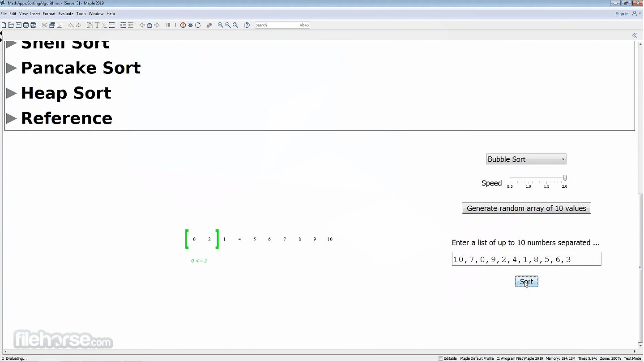Undo the last action
Screen dimensions: 644x362
coord(71,25)
